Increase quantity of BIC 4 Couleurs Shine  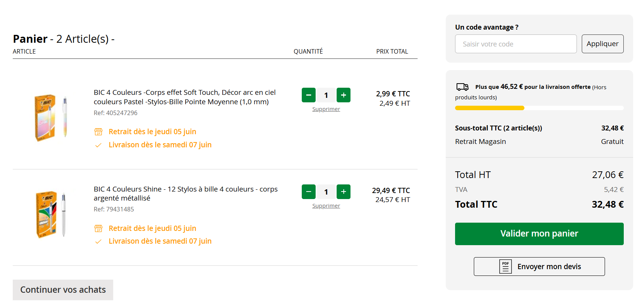pos(343,192)
